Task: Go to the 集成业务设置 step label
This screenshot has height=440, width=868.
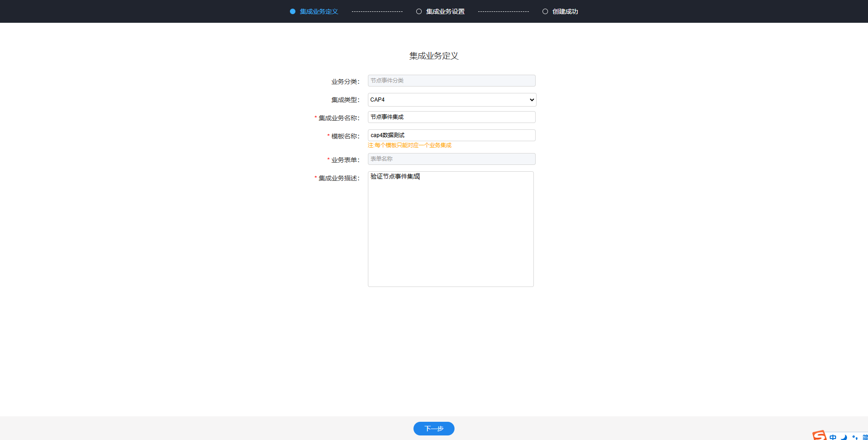Action: 445,11
